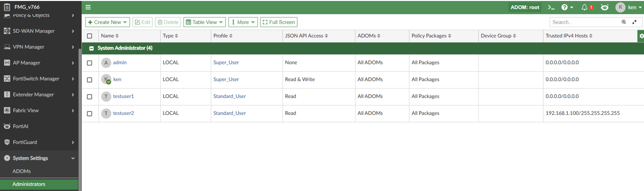Collapse System Settings submenu arrow
Image resolution: width=644 pixels, height=191 pixels.
[73, 158]
